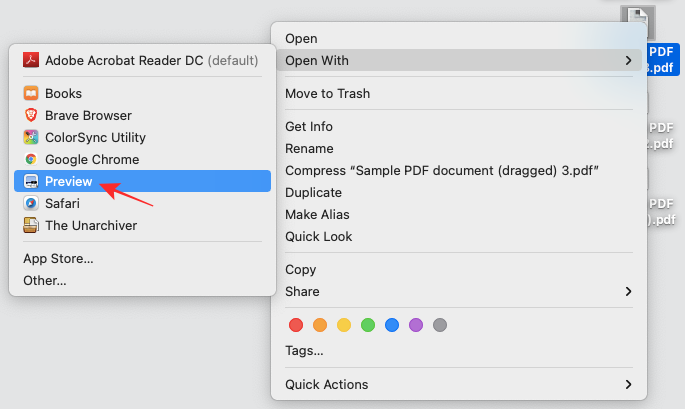The image size is (685, 409).
Task: Click The Unarchiver icon
Action: coord(31,225)
